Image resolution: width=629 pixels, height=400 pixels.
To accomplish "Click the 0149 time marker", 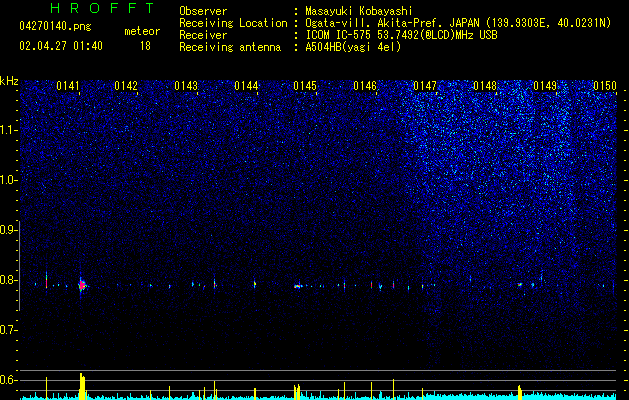I will click(545, 86).
